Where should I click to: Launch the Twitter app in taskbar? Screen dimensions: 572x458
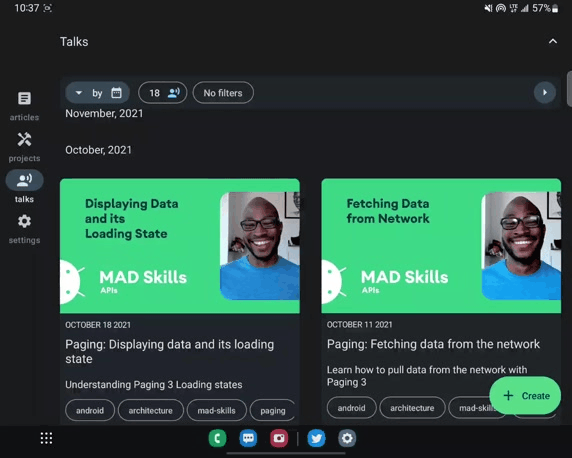(316, 438)
